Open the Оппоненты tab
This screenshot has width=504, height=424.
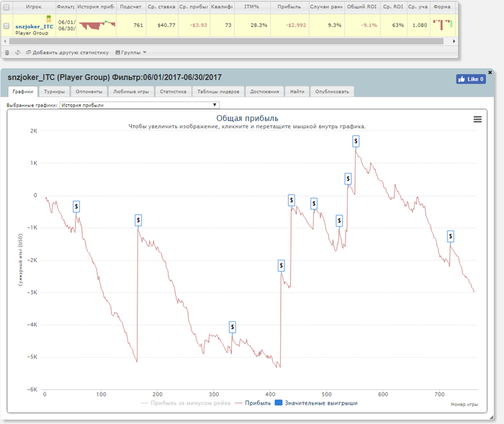pos(89,91)
